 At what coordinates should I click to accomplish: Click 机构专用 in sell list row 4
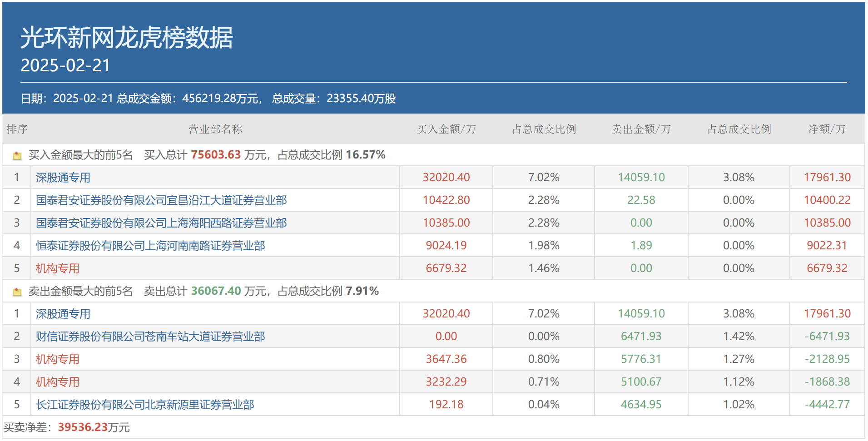click(x=58, y=382)
